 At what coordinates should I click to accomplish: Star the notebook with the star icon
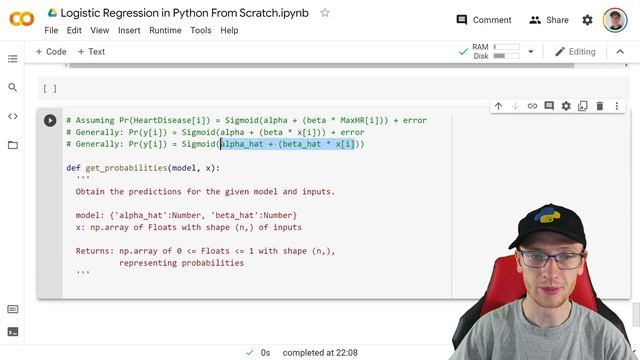(x=325, y=13)
